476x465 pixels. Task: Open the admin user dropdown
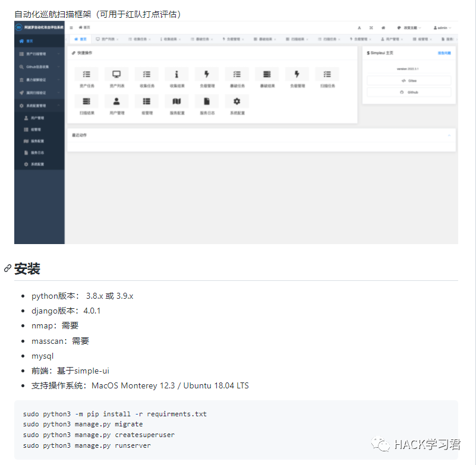tap(442, 27)
